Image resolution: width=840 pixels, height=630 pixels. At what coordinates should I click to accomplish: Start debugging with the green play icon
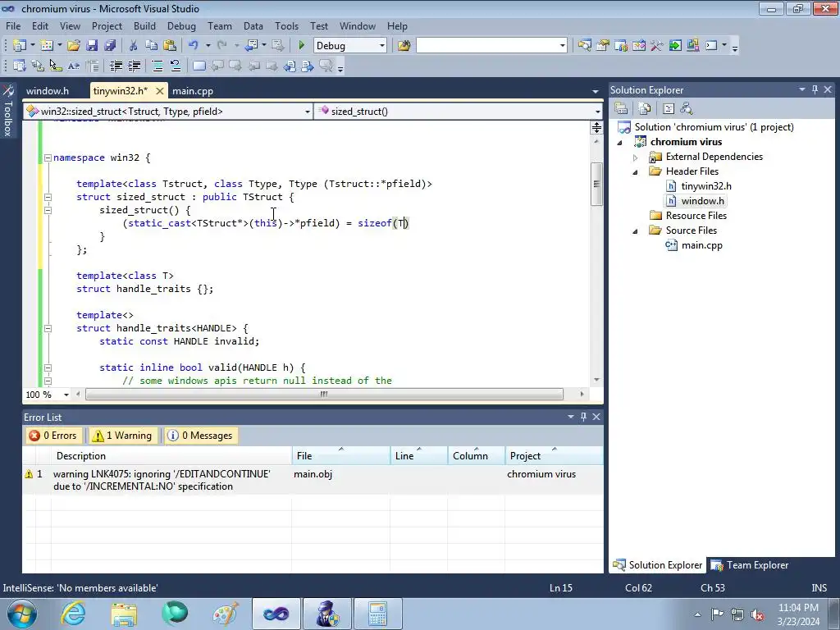pos(302,46)
